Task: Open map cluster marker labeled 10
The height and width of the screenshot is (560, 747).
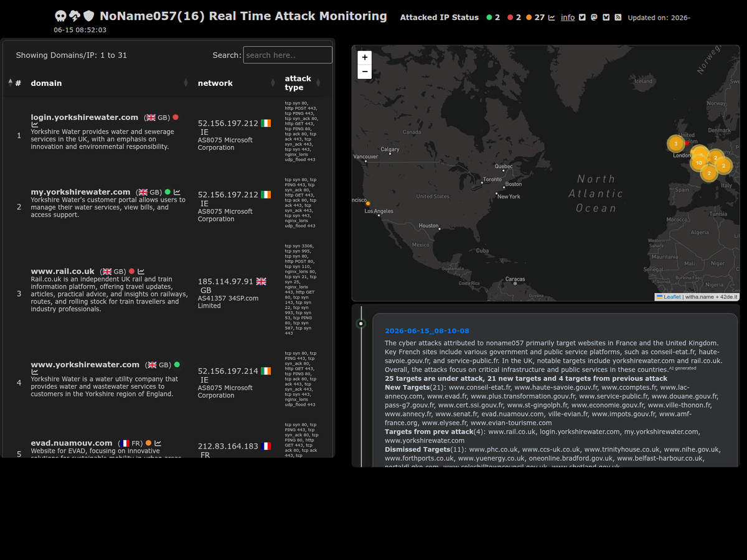Action: 699,163
